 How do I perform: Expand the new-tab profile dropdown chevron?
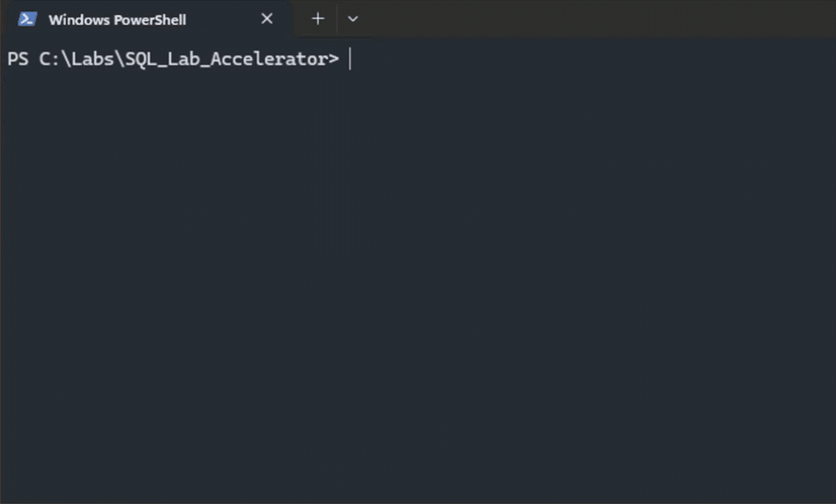tap(352, 19)
